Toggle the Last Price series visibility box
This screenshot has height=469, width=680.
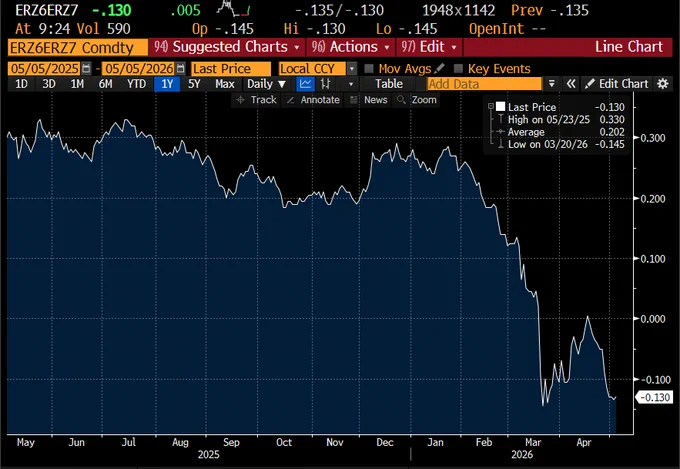(x=500, y=107)
